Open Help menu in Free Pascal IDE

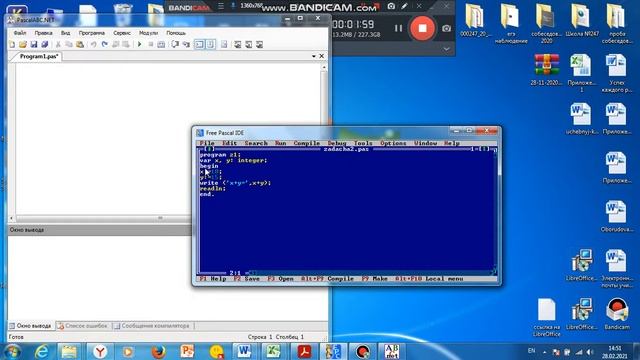click(452, 143)
